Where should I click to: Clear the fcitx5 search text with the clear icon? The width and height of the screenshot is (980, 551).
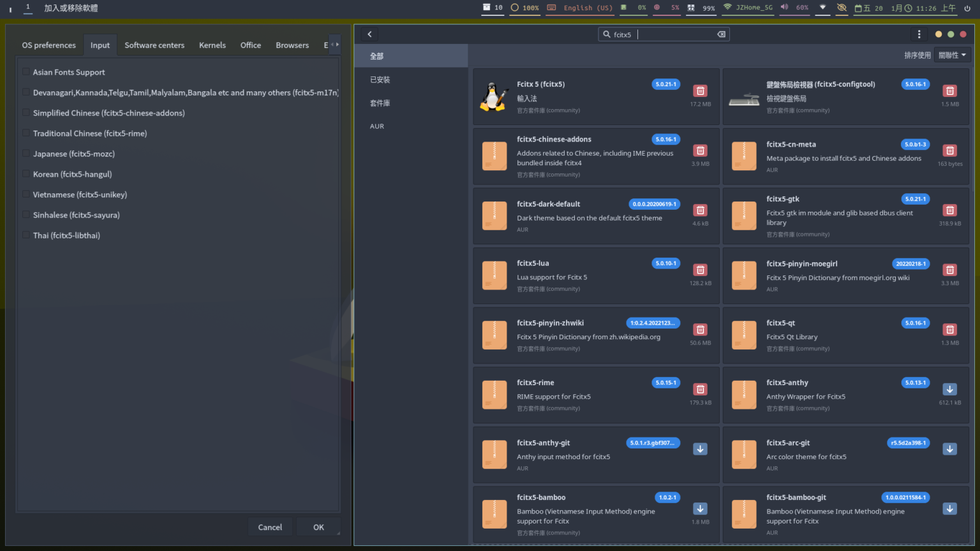pos(721,34)
